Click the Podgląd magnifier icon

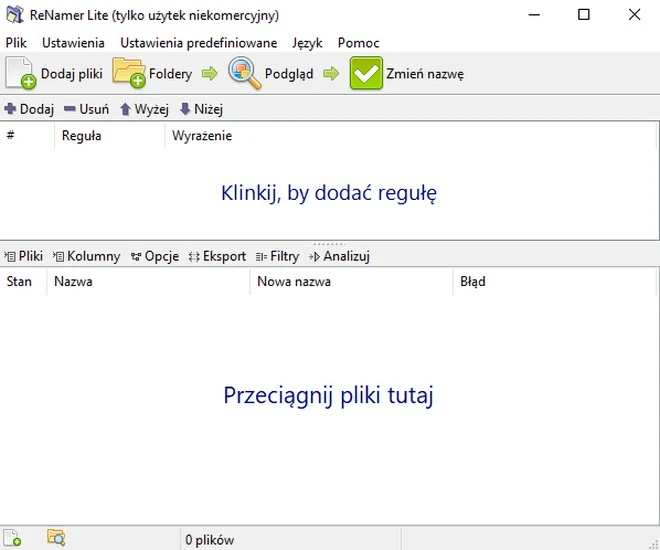[245, 73]
